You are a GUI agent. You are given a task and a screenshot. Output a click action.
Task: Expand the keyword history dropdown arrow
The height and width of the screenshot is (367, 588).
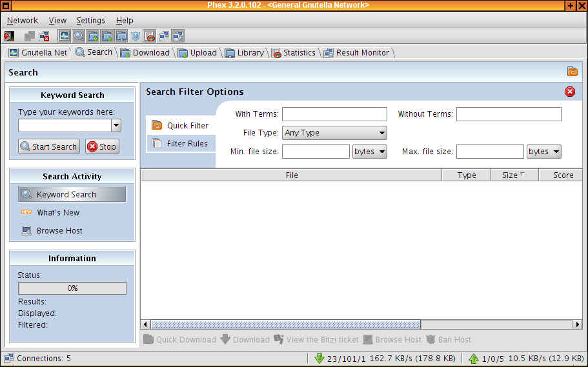[x=116, y=126]
